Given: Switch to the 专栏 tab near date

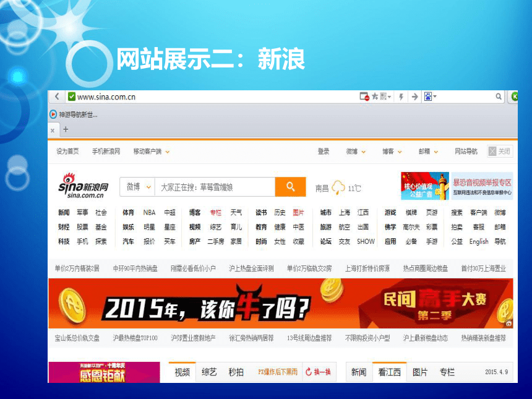Looking at the screenshot, I should pos(447,372).
